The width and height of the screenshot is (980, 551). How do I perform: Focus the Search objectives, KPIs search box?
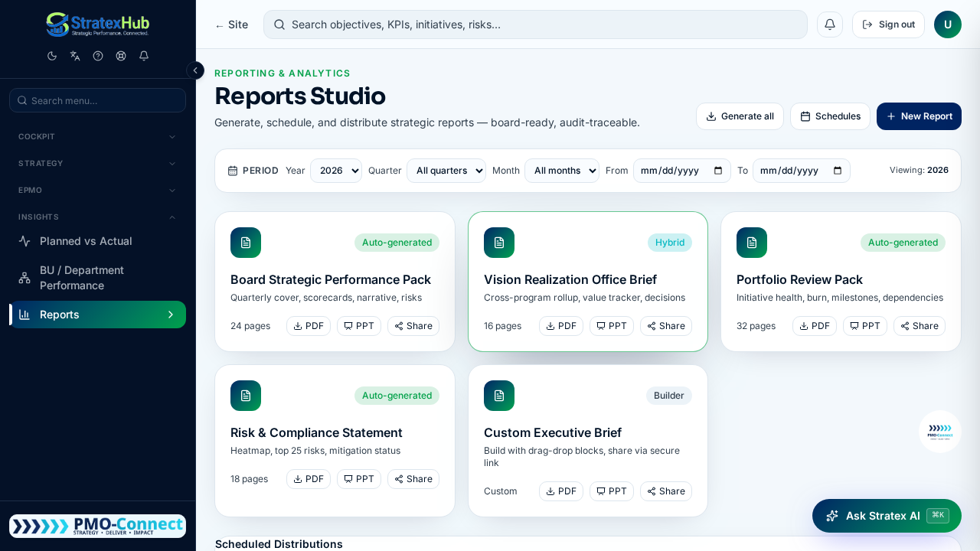coord(535,24)
